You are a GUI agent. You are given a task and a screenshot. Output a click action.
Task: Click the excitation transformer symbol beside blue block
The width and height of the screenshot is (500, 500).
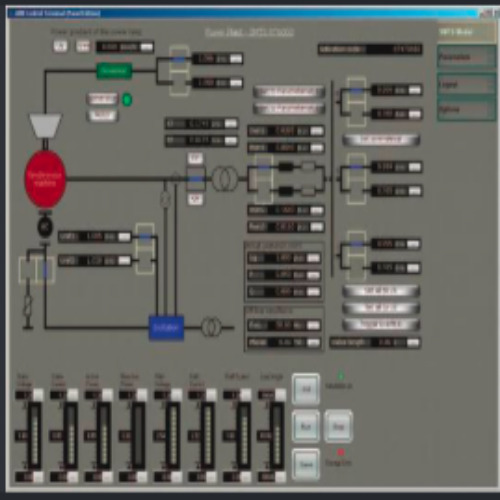(211, 327)
